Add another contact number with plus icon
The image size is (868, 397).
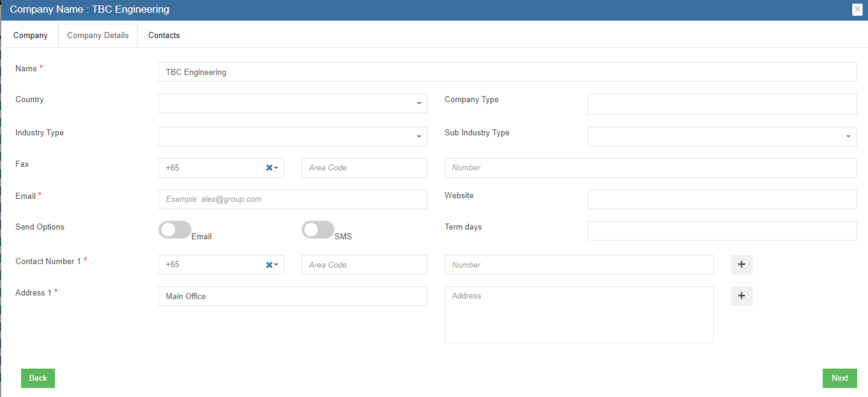pos(741,265)
